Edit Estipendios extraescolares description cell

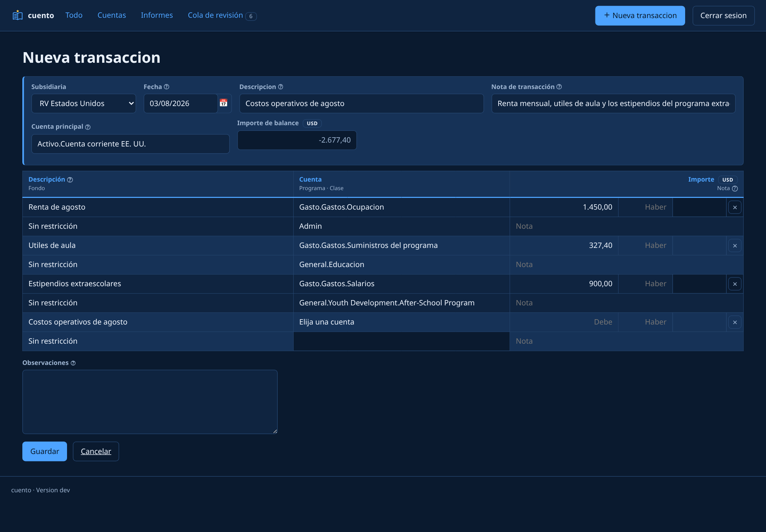(x=158, y=284)
